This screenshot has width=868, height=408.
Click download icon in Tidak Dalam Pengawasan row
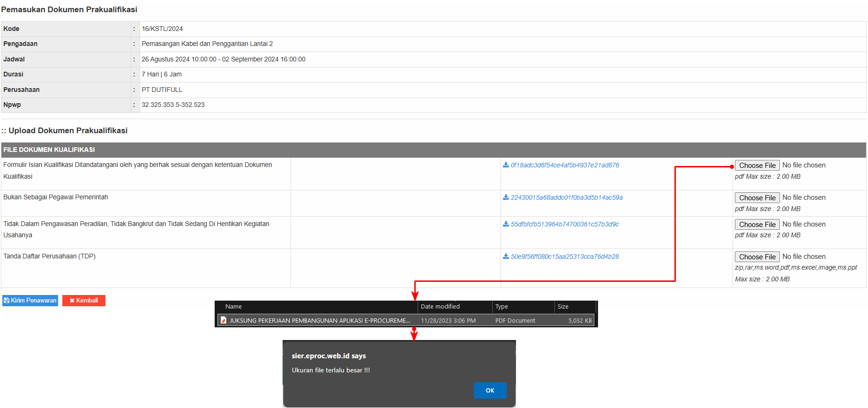[x=506, y=224]
